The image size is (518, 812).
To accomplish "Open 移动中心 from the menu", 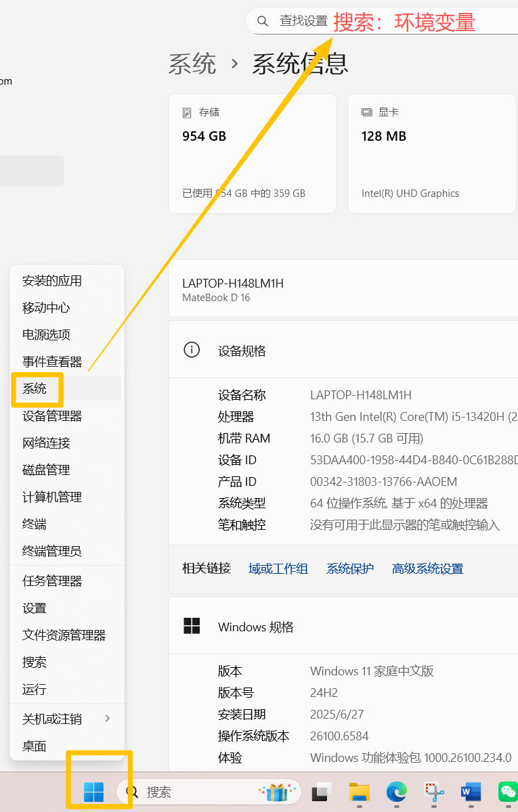I will [x=67, y=307].
